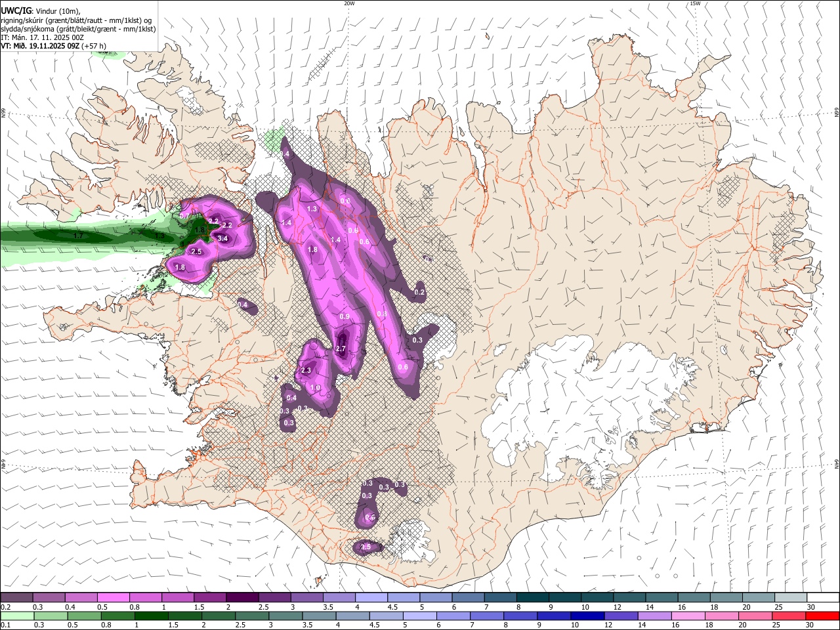The height and width of the screenshot is (630, 840).
Task: Click the "Vindur (10m)" header label
Action: tap(58, 11)
